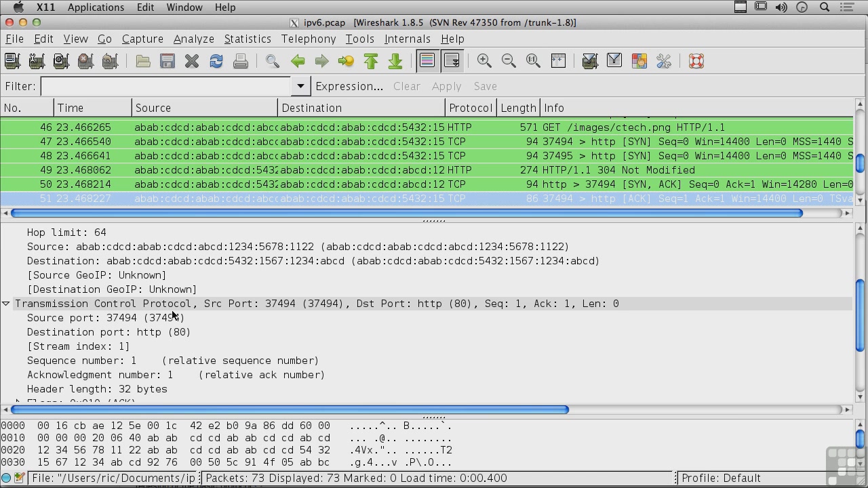This screenshot has width=868, height=488.
Task: Open the capture interfaces list icon
Action: [x=12, y=61]
